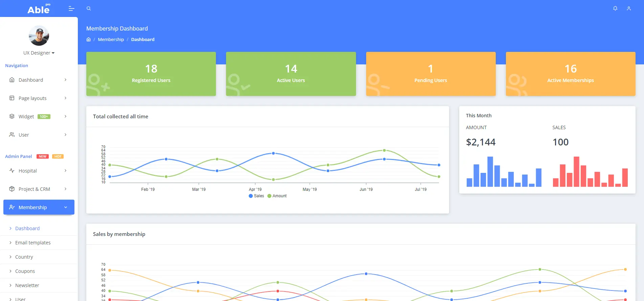Open the Dashboard item in Navigation
This screenshot has height=301, width=644.
39,80
